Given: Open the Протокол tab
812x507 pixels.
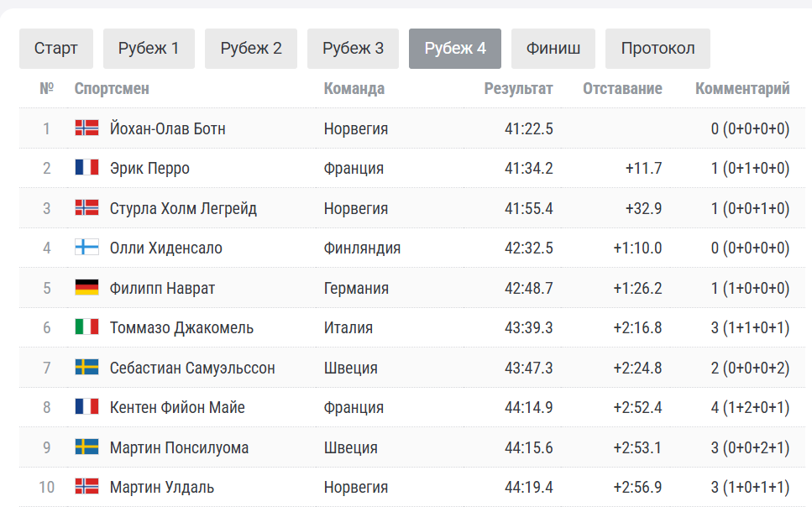Looking at the screenshot, I should click(x=657, y=49).
